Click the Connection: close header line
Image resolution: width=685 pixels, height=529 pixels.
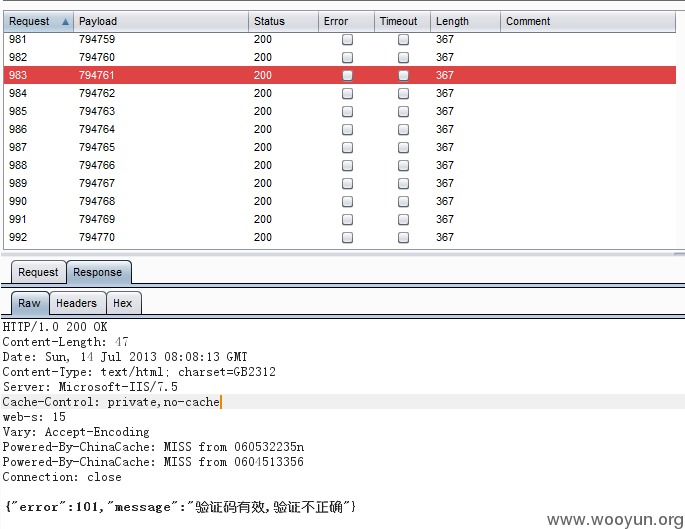[x=62, y=477]
